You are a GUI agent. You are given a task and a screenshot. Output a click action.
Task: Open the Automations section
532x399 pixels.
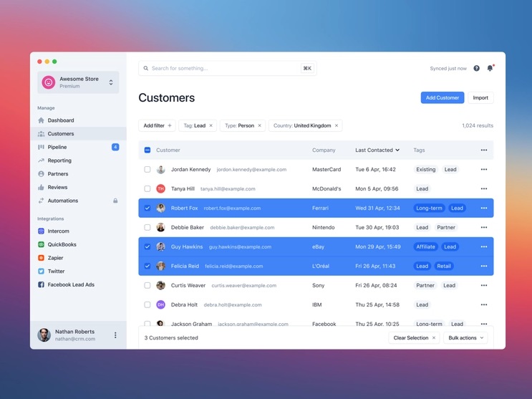point(78,201)
